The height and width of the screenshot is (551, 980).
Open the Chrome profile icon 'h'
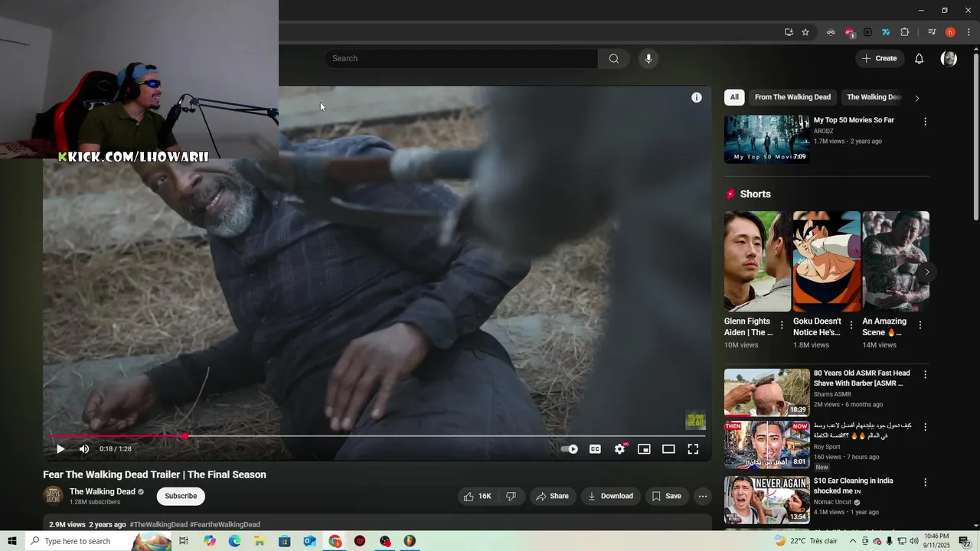coord(950,32)
